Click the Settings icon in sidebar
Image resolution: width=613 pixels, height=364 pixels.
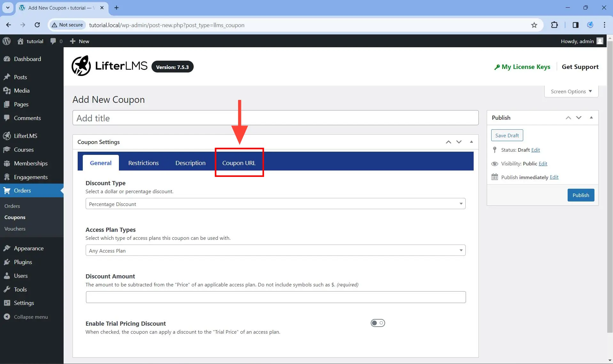(7, 303)
